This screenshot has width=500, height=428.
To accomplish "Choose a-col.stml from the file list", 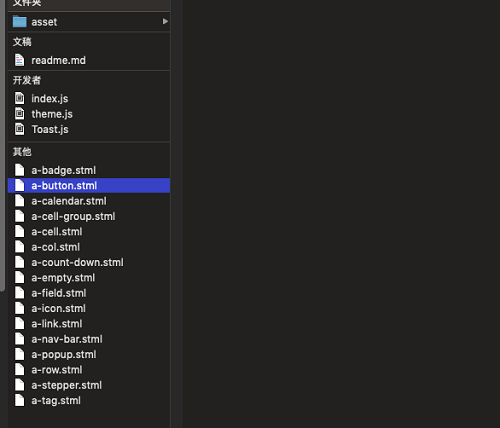I will tap(89, 247).
